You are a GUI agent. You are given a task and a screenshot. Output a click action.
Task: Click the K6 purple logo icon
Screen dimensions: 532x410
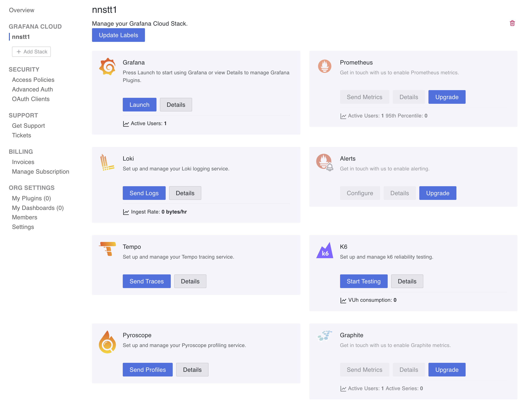click(324, 251)
